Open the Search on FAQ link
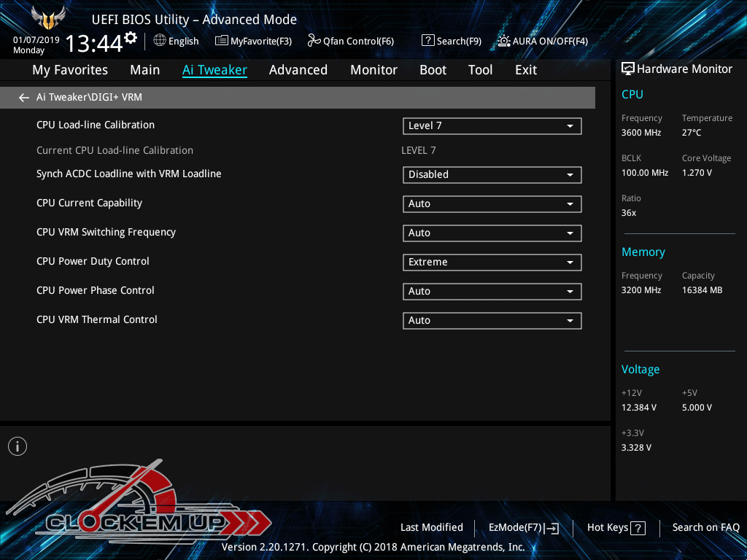Screen dimensions: 747x560 tap(705, 527)
